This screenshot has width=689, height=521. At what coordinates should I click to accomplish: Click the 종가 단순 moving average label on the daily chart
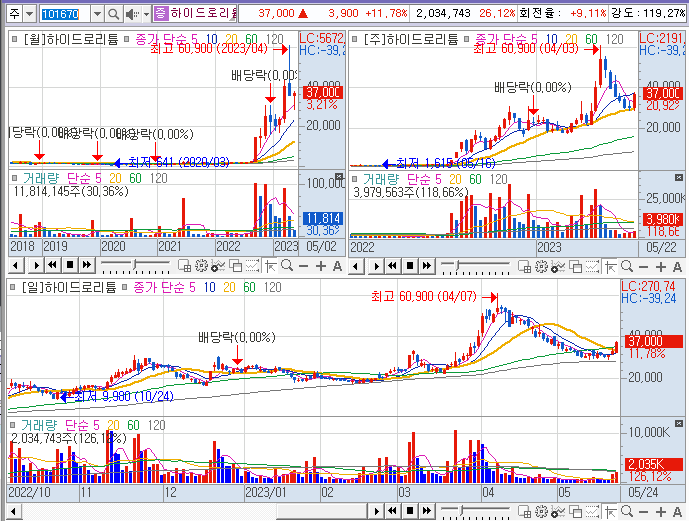point(158,287)
